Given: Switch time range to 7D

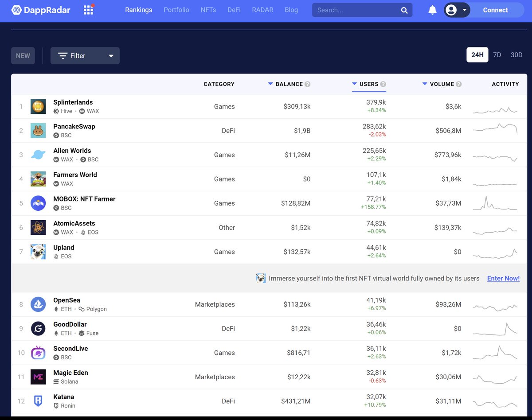Looking at the screenshot, I should 497,55.
